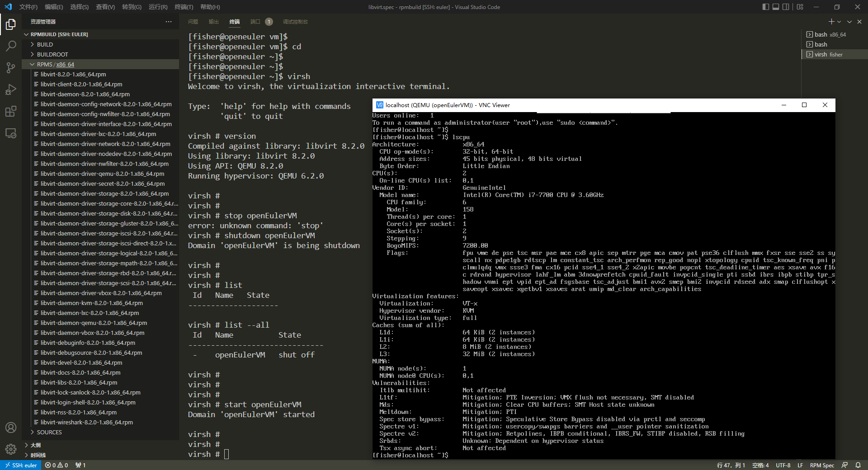Select libvirt-devel-8.2.0-1.x86_64.rpm file
Viewport: 868px width, 470px height.
[100, 362]
